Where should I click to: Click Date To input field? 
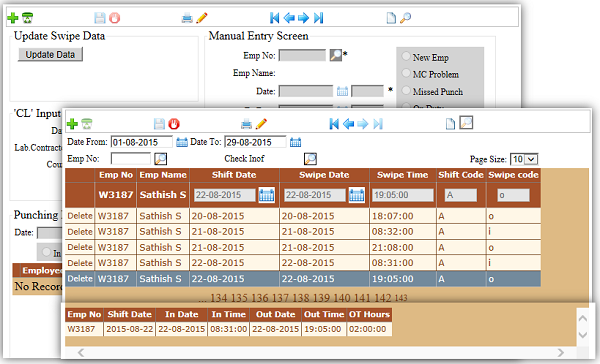pos(255,142)
